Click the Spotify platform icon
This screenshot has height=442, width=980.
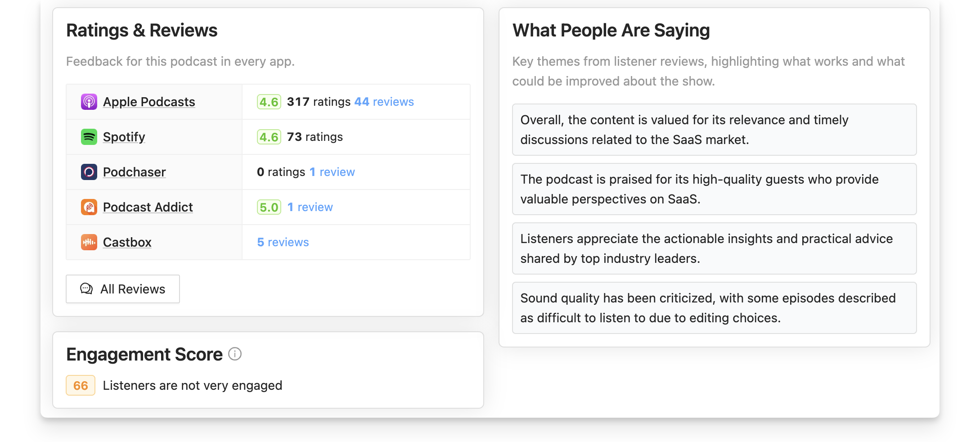click(x=89, y=137)
